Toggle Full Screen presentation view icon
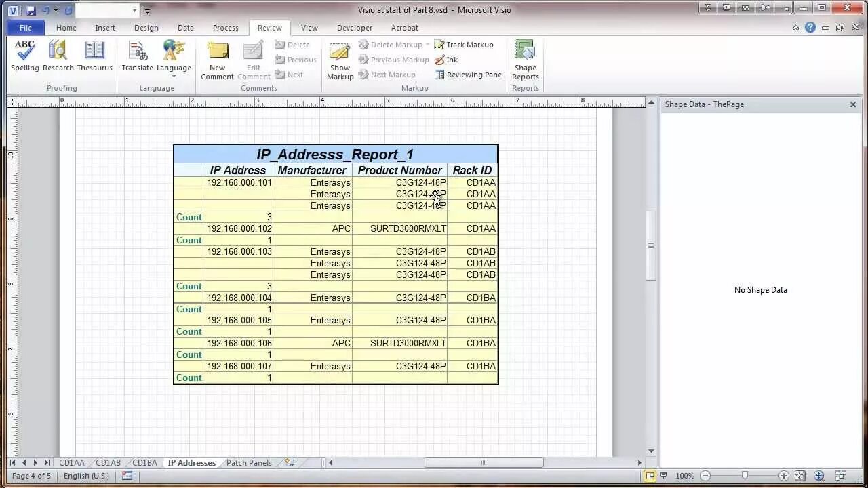 [x=664, y=476]
